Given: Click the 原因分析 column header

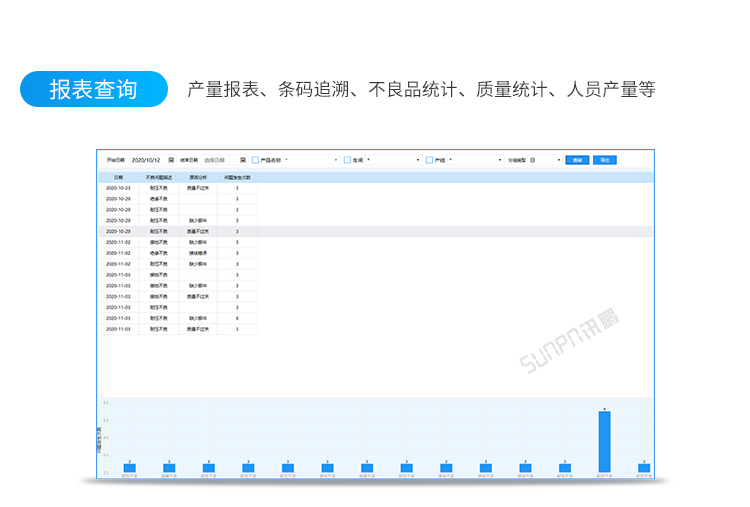Looking at the screenshot, I should pyautogui.click(x=198, y=177).
